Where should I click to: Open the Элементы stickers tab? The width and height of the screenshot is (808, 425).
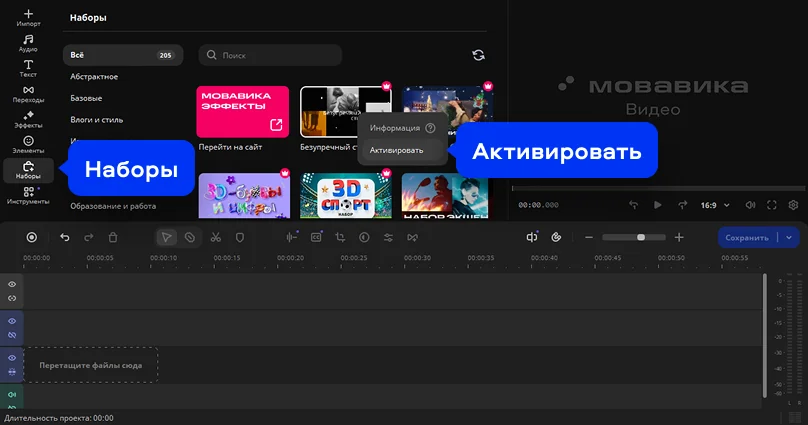28,145
